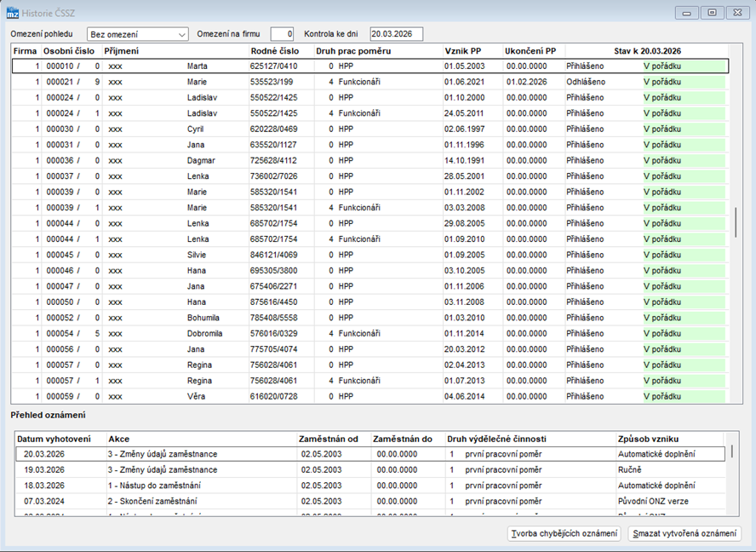The image size is (756, 552).
Task: Click the lower oznámení list scrollbar
Action: tap(732, 451)
